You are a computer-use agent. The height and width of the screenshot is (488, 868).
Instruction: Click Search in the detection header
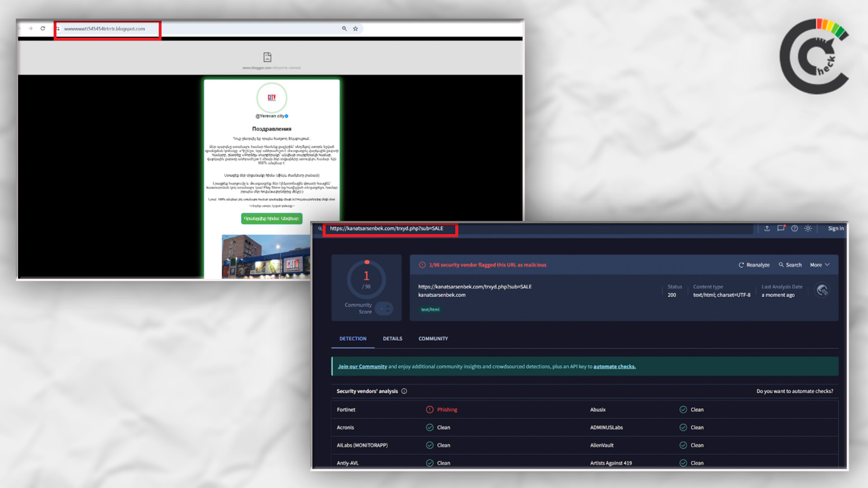click(790, 265)
